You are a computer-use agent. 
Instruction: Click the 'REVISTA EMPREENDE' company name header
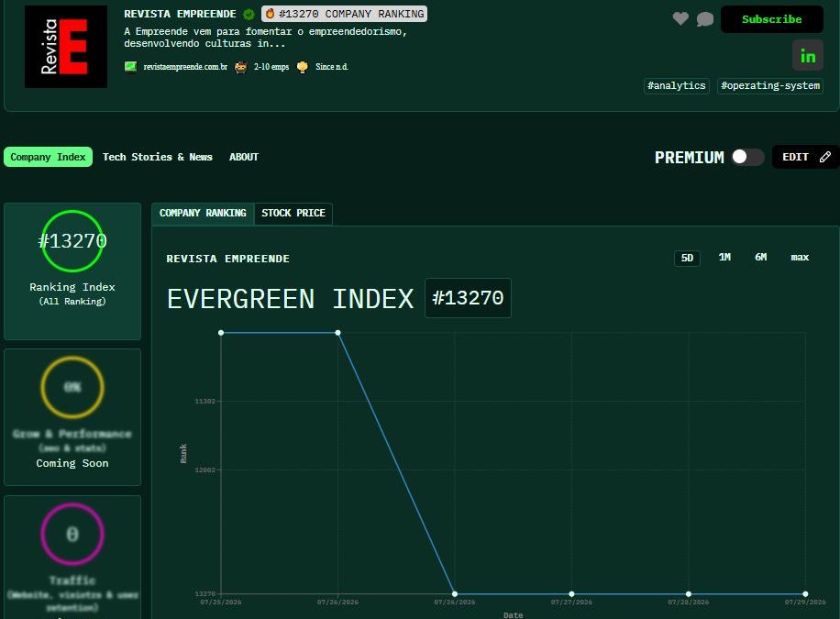click(180, 14)
